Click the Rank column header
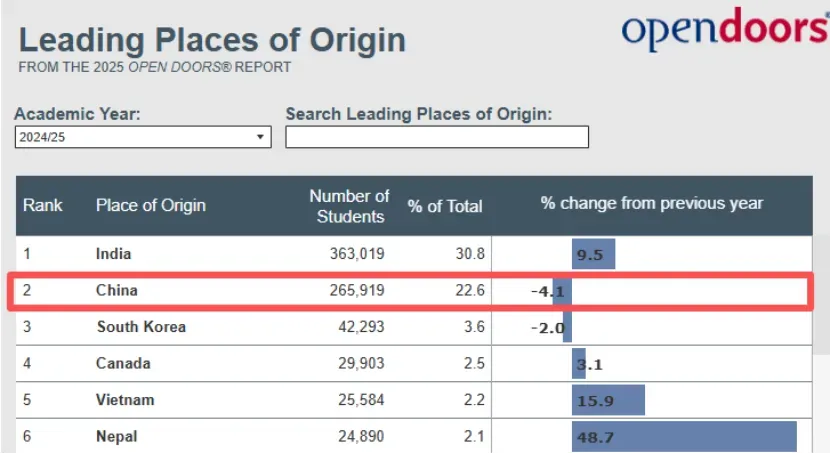Screen dimensions: 830x454 click(x=43, y=205)
